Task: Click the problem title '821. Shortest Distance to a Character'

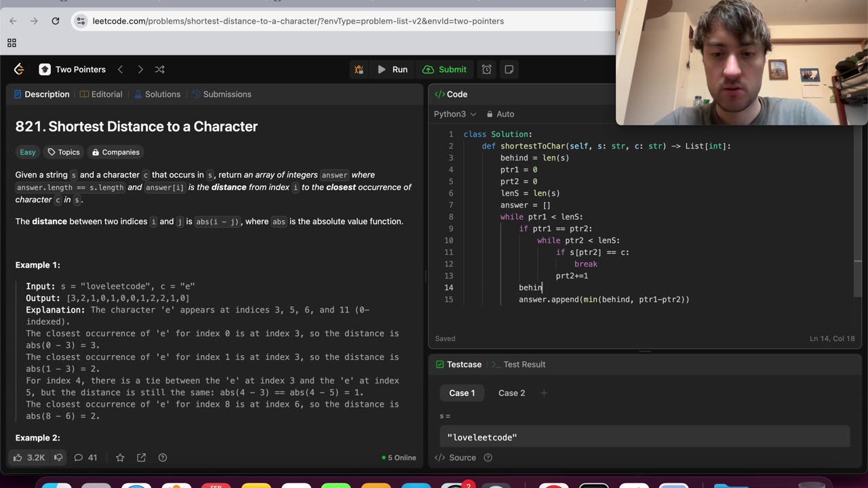Action: (136, 127)
